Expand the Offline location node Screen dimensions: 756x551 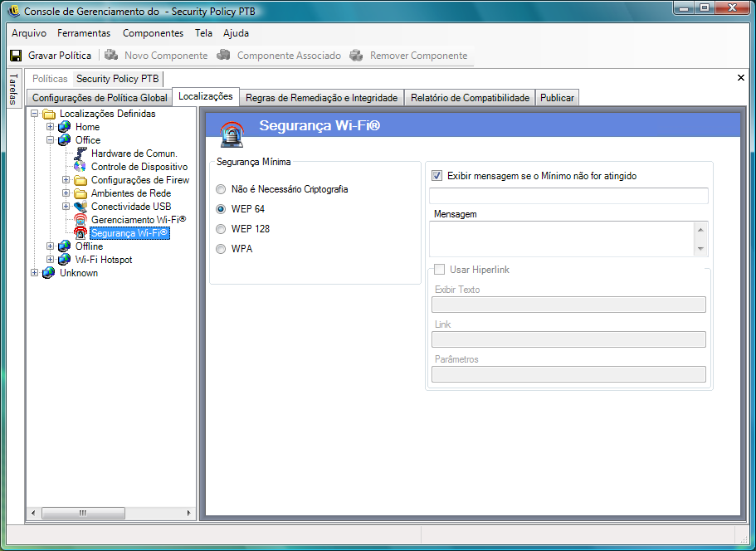coord(50,246)
